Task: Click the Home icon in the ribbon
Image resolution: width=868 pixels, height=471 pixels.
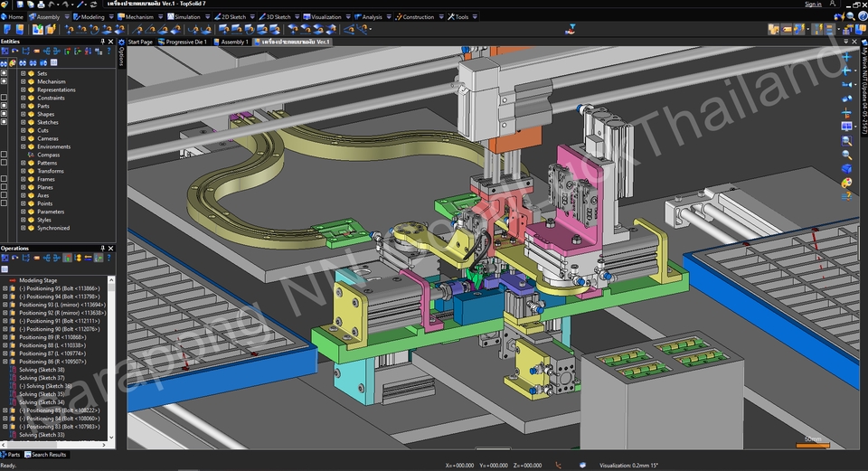Action: 5,16
